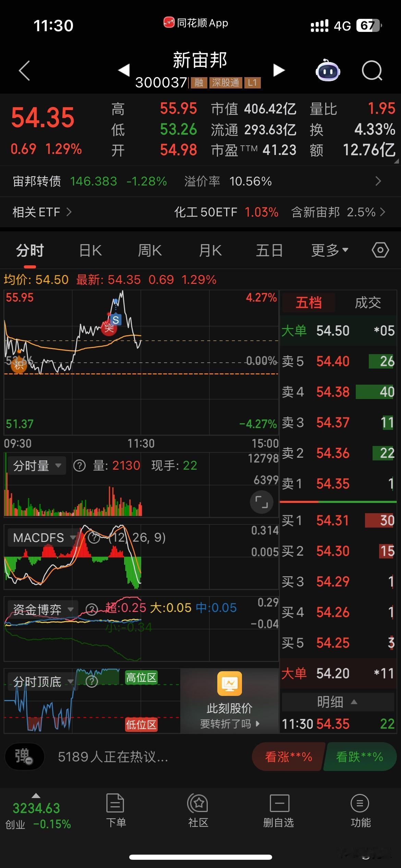Screen dimensions: 401x868
Task: Open the robot AI assistant icon
Action: pyautogui.click(x=328, y=71)
